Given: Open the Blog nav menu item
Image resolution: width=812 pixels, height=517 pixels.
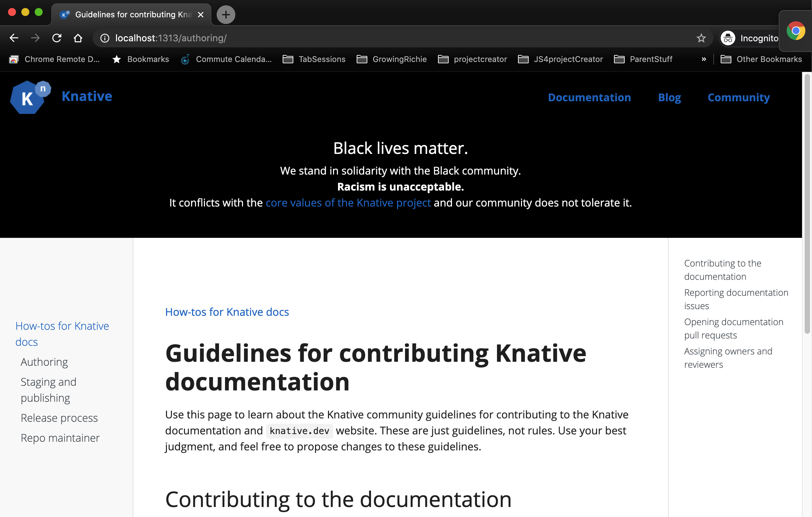Looking at the screenshot, I should (669, 97).
